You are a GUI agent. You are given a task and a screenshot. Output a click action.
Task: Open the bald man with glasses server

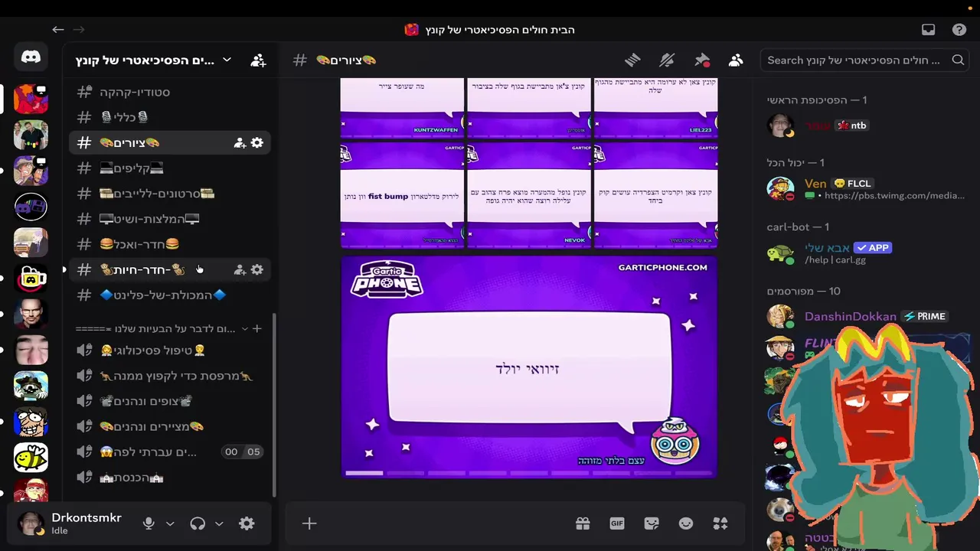[31, 315]
